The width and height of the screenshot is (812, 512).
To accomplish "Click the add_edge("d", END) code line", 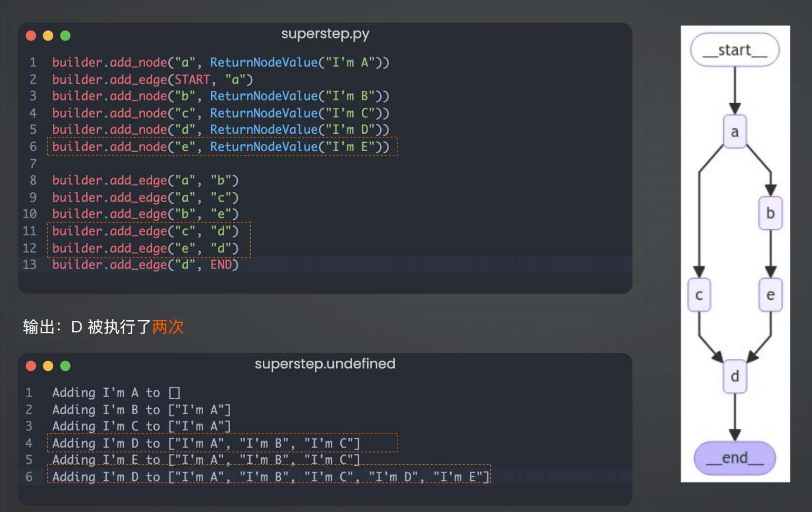I will click(145, 264).
